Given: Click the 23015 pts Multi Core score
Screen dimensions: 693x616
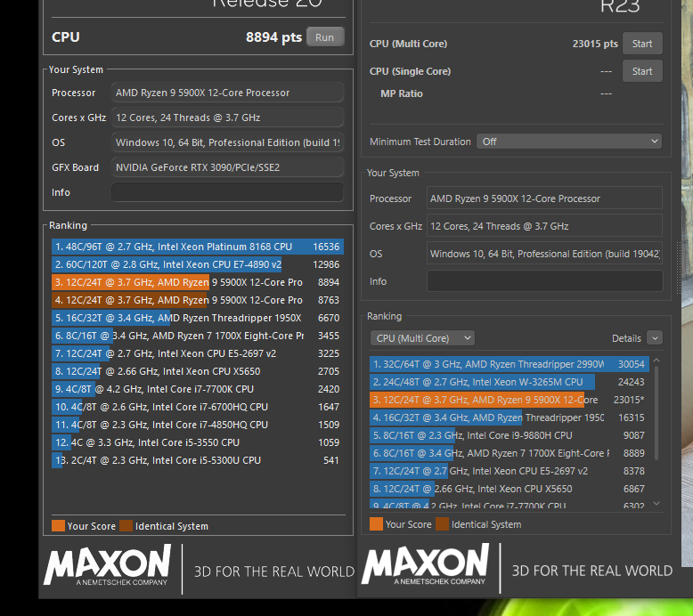Looking at the screenshot, I should pyautogui.click(x=595, y=44).
